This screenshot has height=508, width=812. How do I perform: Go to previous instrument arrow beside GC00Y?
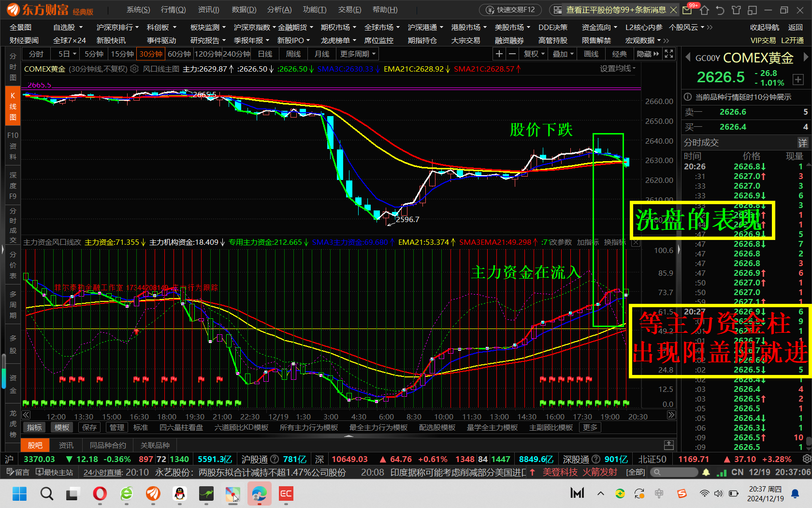pyautogui.click(x=688, y=57)
